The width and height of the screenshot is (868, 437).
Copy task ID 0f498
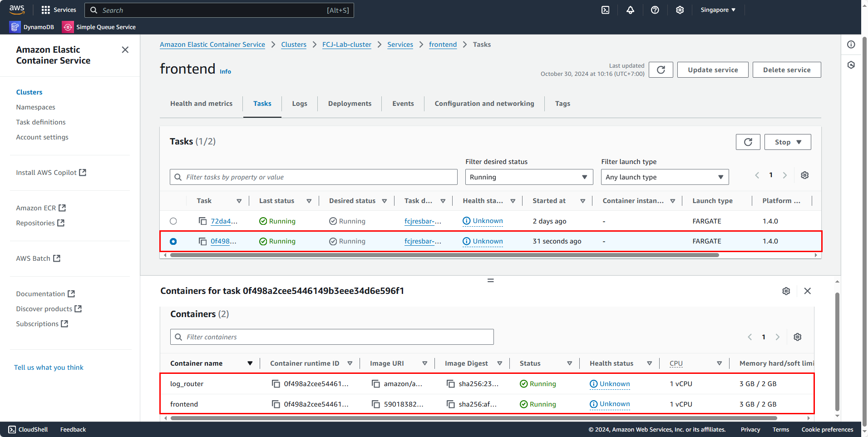click(202, 241)
